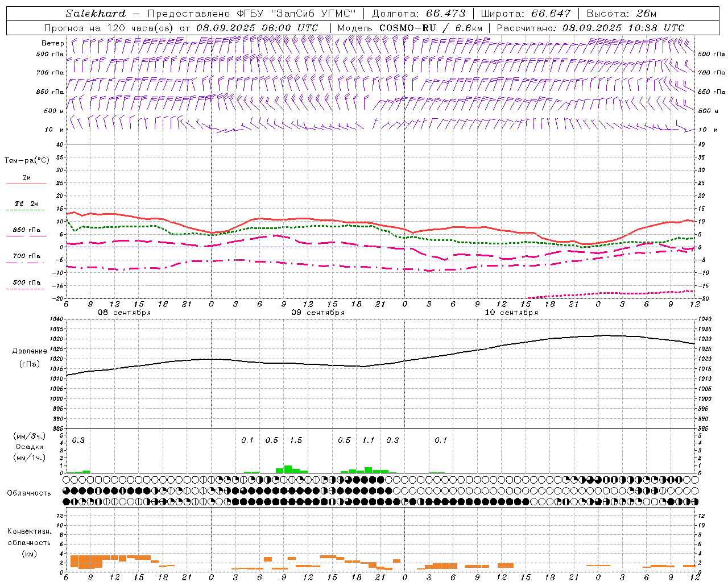The width and height of the screenshot is (728, 582).
Task: Click the model name "COSMO-RU / 6.6км"
Action: [x=431, y=28]
